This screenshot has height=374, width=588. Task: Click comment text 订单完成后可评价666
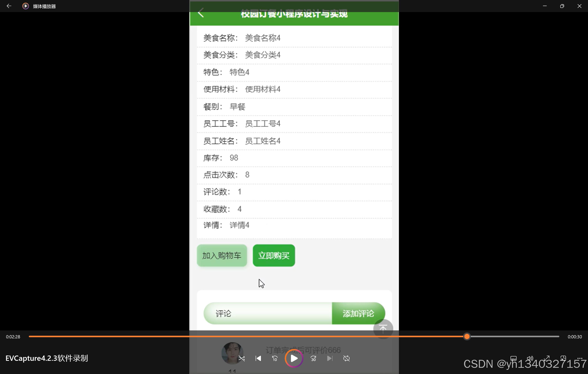click(x=303, y=350)
